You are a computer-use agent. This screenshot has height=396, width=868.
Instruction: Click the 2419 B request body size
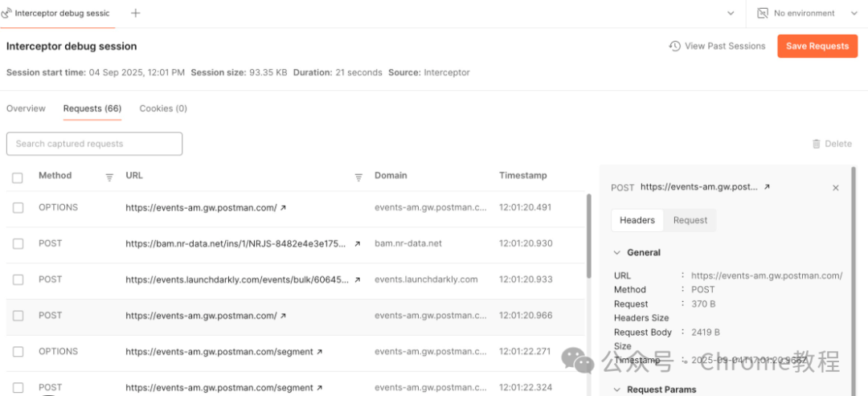click(706, 333)
